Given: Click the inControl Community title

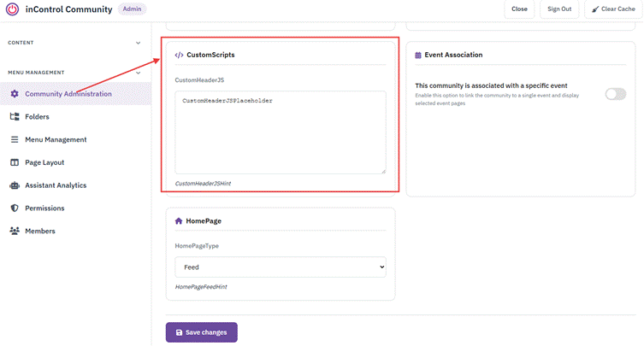Looking at the screenshot, I should click(x=68, y=9).
